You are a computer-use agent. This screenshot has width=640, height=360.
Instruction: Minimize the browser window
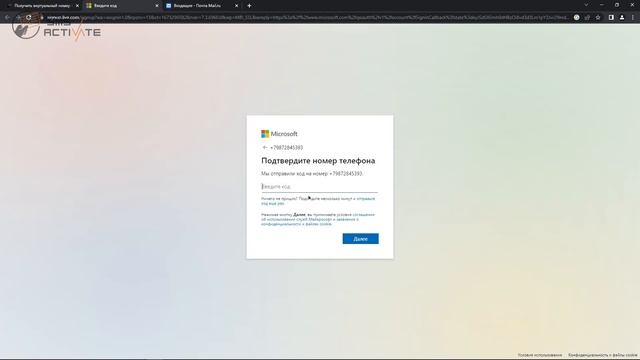click(x=602, y=5)
